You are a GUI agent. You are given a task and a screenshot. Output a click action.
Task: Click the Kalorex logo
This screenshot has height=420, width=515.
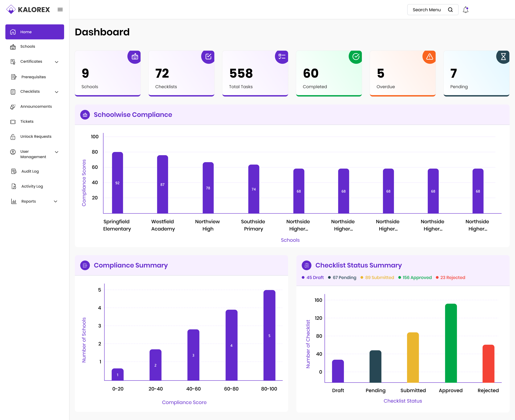(28, 10)
